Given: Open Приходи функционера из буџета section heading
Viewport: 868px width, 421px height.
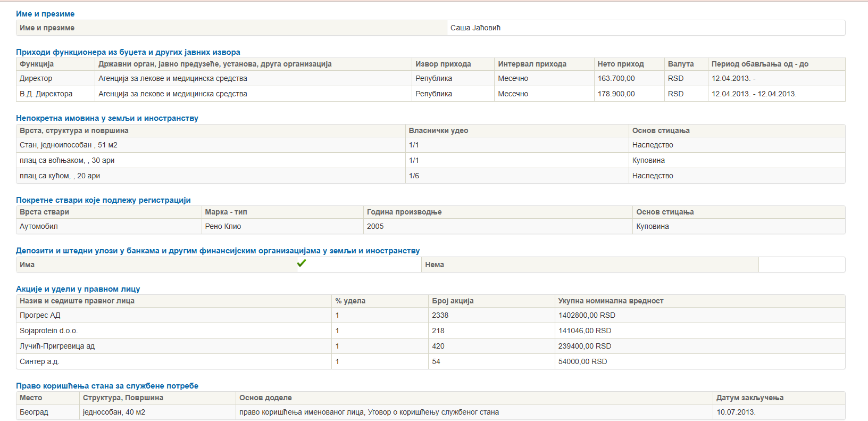Looking at the screenshot, I should [x=128, y=52].
